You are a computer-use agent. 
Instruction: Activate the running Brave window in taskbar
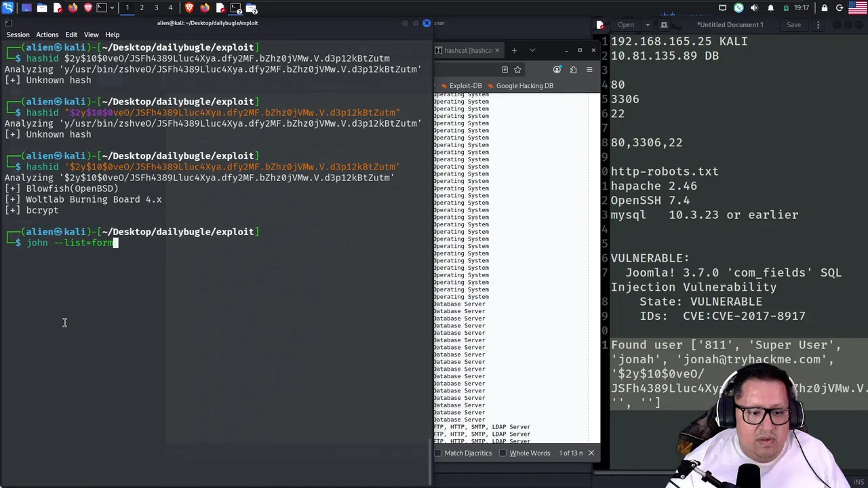click(x=189, y=7)
